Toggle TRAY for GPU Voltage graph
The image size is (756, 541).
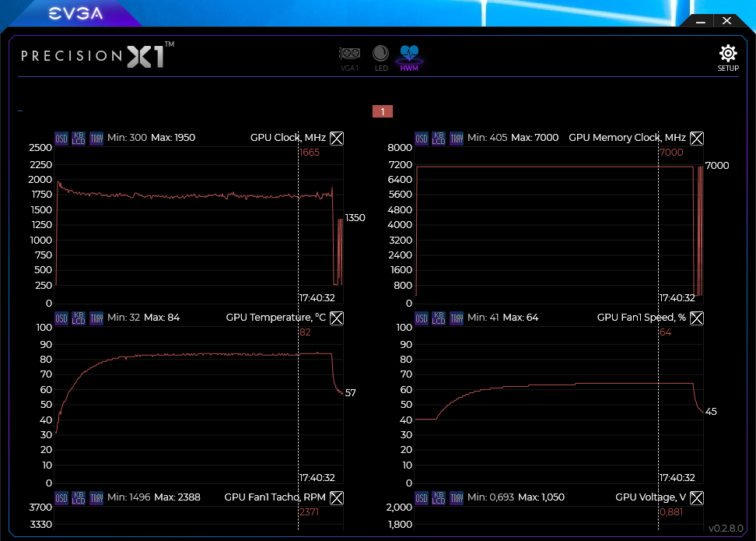[x=457, y=497]
